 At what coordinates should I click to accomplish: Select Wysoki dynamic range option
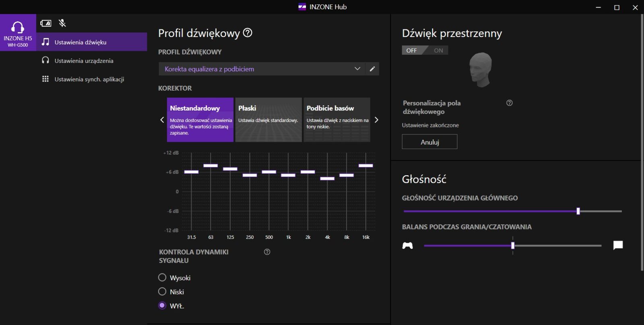coord(163,277)
